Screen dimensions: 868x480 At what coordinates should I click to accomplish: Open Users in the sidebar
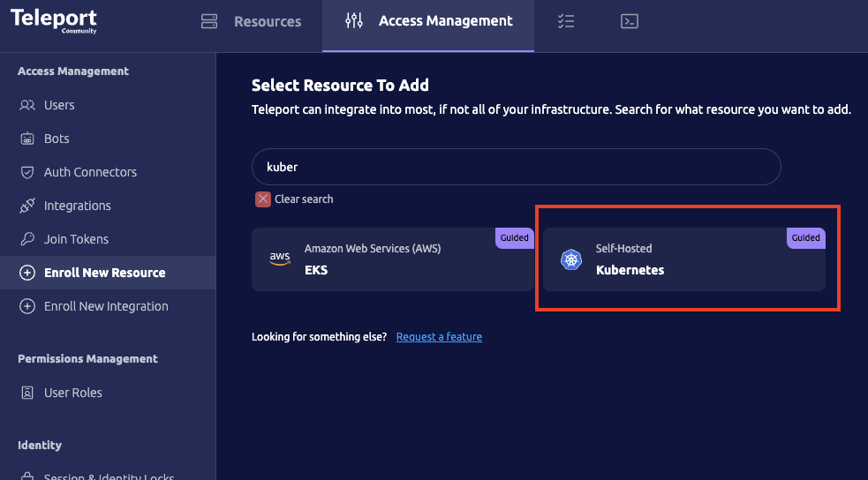tap(108, 105)
